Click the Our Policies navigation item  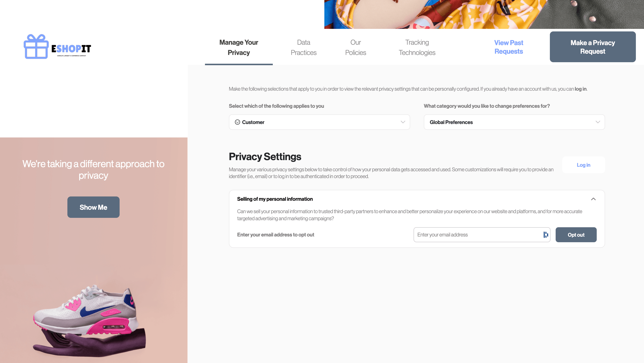[x=356, y=47]
